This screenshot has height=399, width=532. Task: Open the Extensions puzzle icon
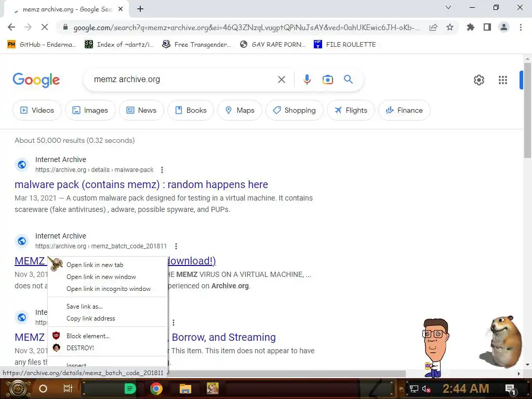471,27
